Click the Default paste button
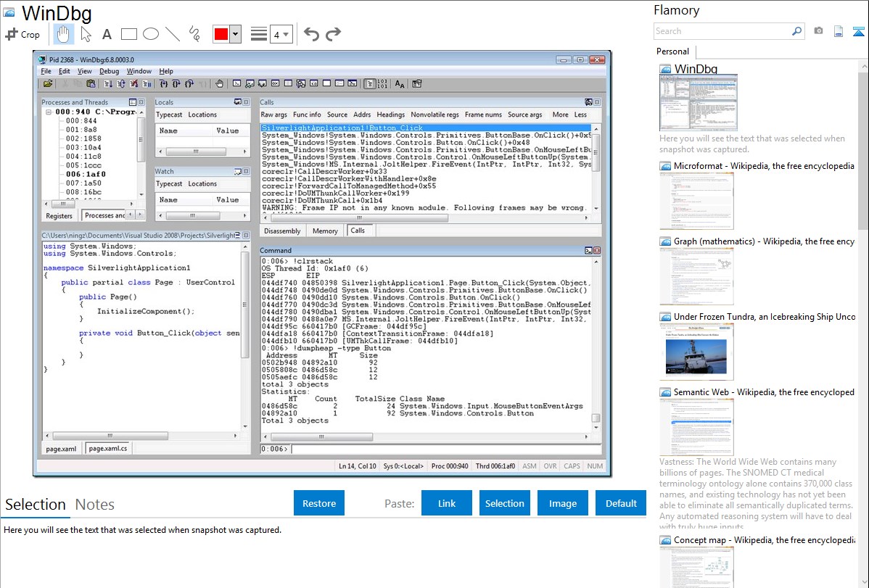 [x=621, y=503]
